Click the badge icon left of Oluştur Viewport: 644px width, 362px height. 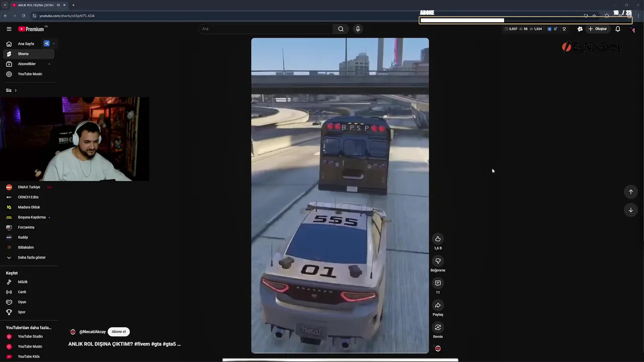tap(580, 29)
